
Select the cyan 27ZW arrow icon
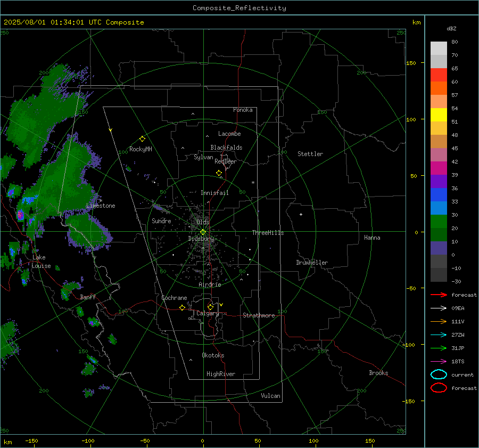tap(439, 335)
